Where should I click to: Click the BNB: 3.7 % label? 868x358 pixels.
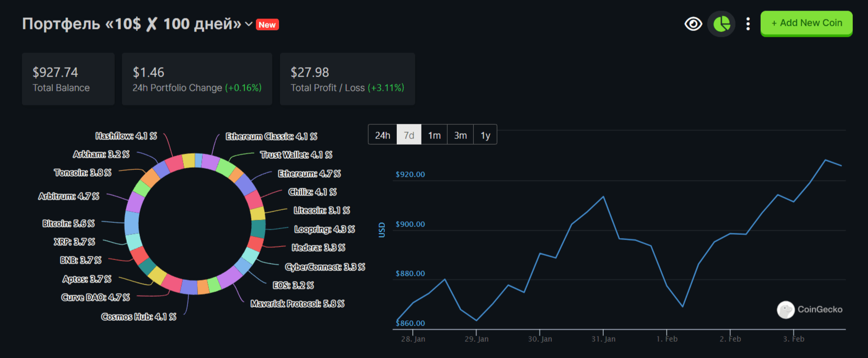pyautogui.click(x=81, y=260)
